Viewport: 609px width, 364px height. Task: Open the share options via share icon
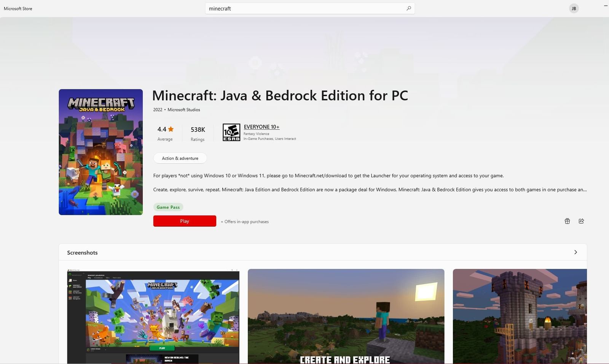pyautogui.click(x=581, y=221)
